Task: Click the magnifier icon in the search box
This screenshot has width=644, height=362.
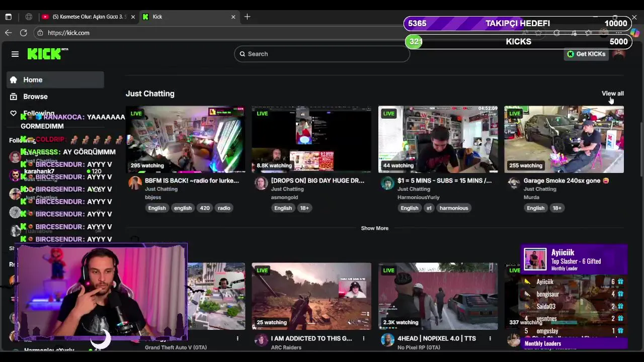Action: (x=243, y=54)
